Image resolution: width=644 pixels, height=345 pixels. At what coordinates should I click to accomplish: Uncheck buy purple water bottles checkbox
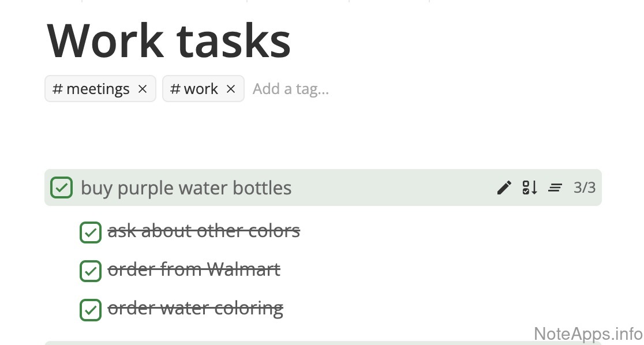[x=61, y=187]
